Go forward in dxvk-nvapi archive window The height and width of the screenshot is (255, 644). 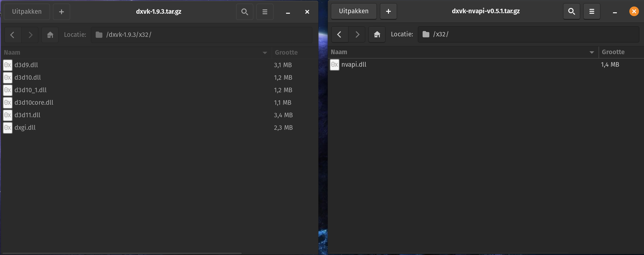357,34
